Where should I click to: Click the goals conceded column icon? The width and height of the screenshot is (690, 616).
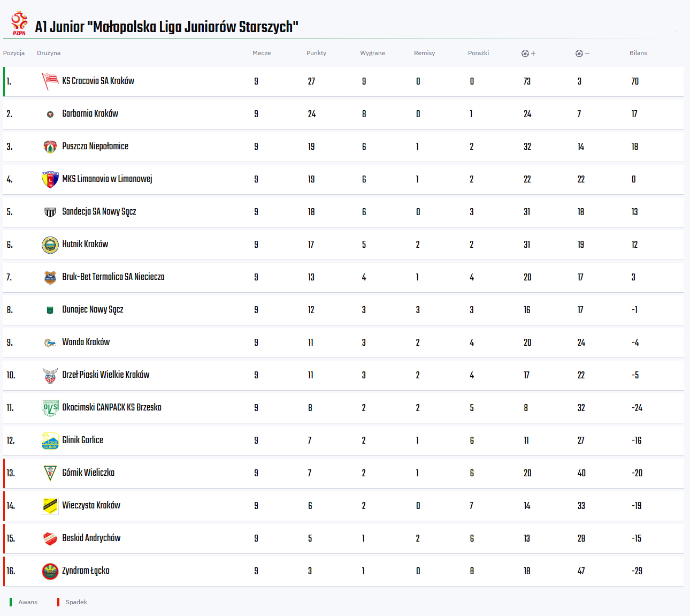[x=579, y=54]
